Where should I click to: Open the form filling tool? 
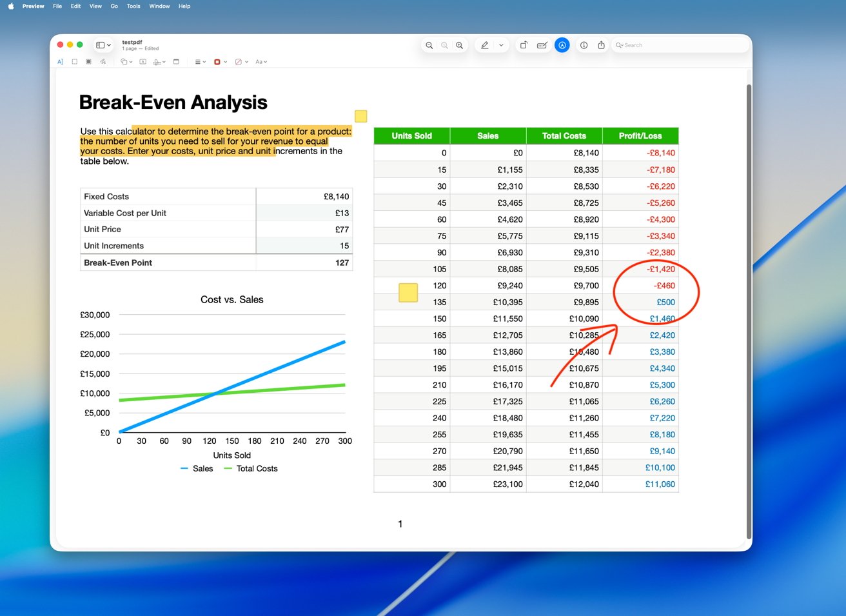[542, 45]
